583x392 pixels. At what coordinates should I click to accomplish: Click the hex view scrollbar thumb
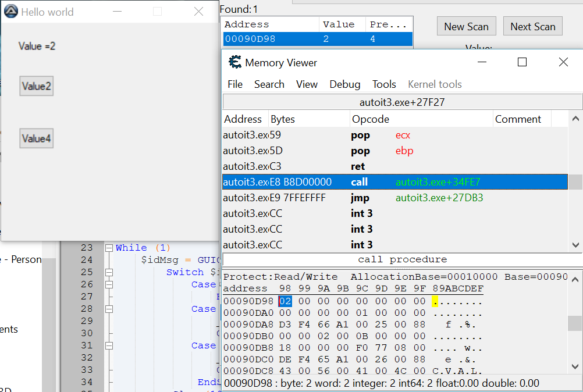[x=575, y=323]
